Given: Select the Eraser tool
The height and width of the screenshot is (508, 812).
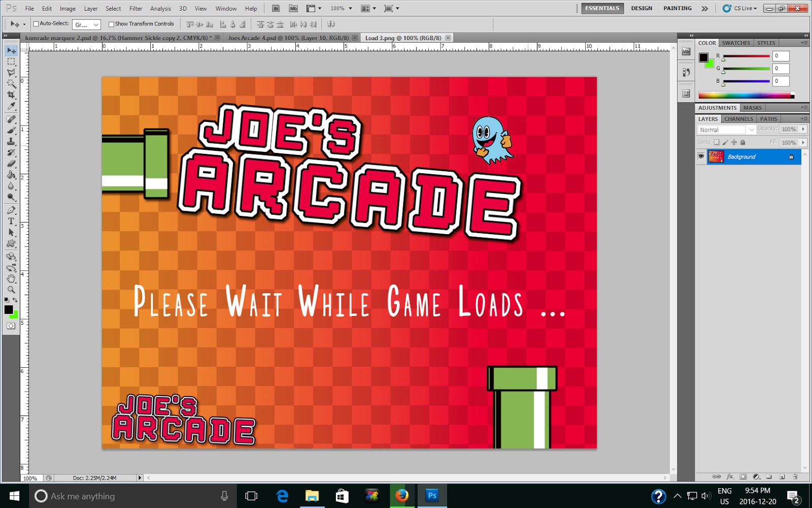Looking at the screenshot, I should [11, 164].
